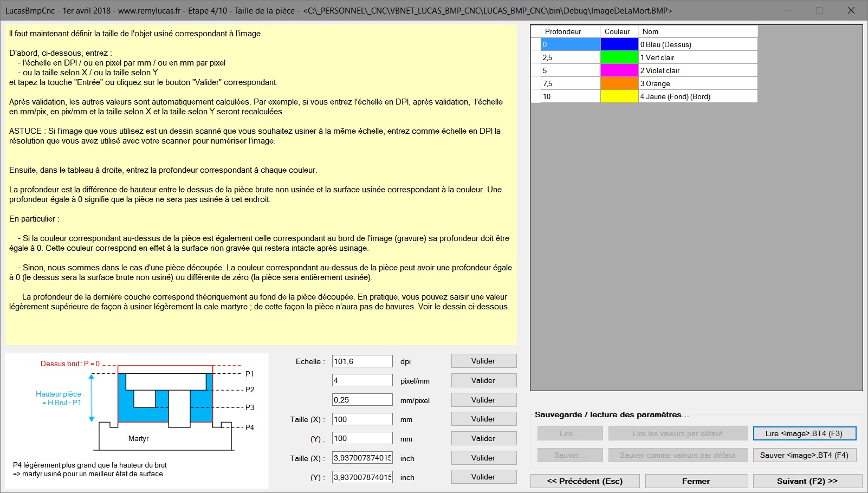Go back with Précédent (Esc)
This screenshot has height=493, width=868.
point(585,481)
